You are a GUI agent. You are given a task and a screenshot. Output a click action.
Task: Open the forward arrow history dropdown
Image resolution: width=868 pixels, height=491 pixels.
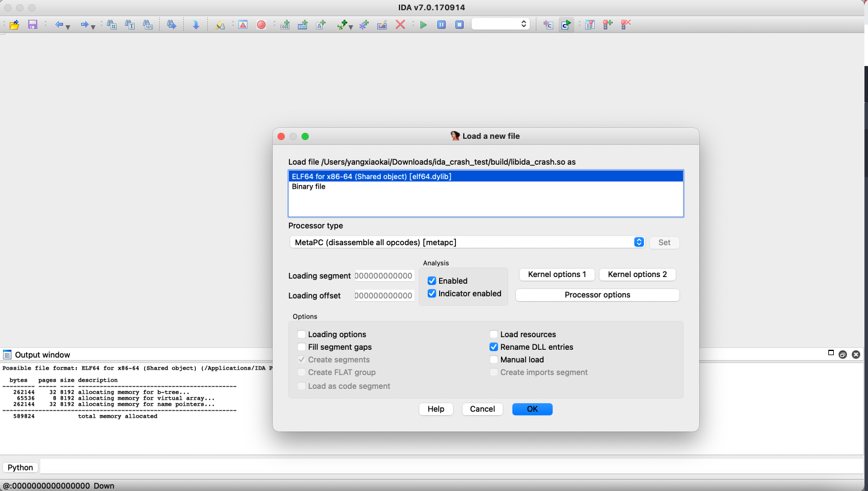pos(93,26)
